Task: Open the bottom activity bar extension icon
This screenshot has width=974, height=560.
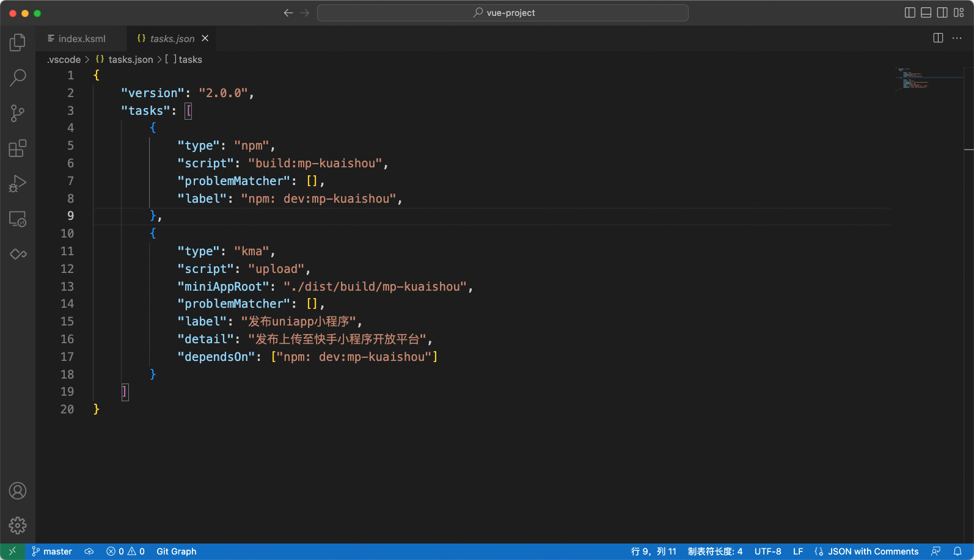Action: (x=18, y=254)
